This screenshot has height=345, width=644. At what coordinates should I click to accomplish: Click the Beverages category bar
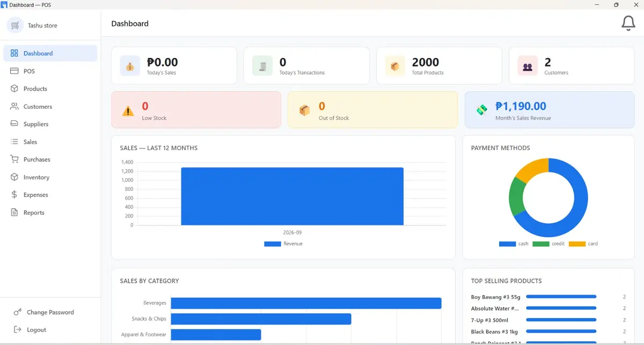[x=306, y=303]
